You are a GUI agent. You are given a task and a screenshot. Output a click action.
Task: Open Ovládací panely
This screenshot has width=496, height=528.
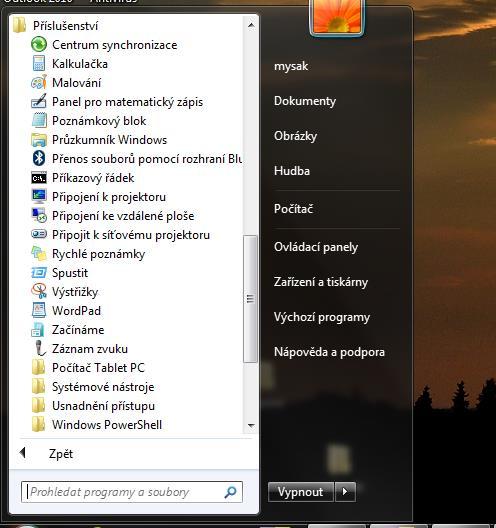coord(316,247)
